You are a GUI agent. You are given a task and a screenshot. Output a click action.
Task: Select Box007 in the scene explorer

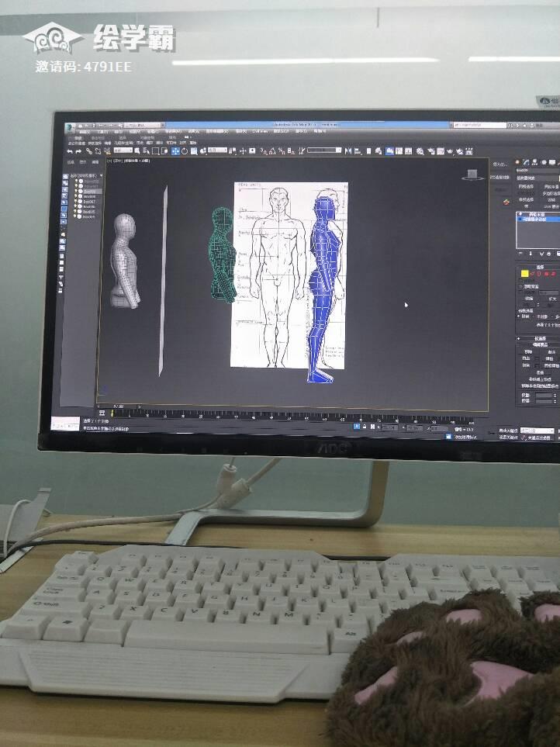[x=89, y=202]
